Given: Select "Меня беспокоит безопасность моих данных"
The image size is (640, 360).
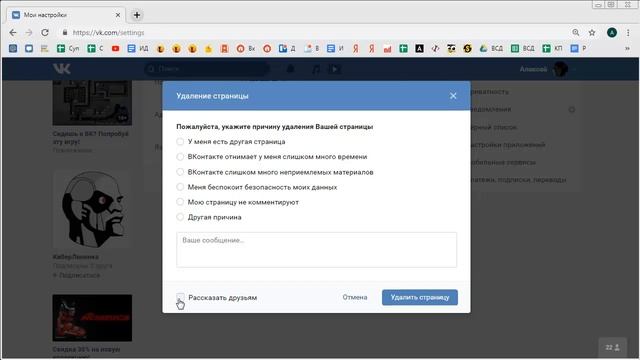Looking at the screenshot, I should pyautogui.click(x=180, y=187).
